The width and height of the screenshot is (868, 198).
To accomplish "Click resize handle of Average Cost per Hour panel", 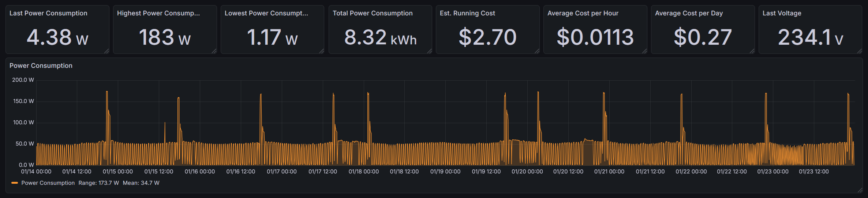I will tap(645, 51).
